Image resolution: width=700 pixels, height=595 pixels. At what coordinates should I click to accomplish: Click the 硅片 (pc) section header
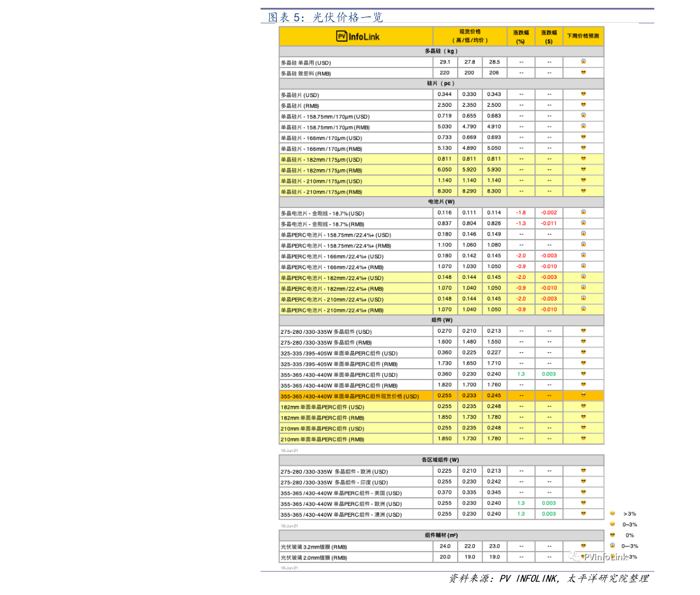pyautogui.click(x=441, y=83)
